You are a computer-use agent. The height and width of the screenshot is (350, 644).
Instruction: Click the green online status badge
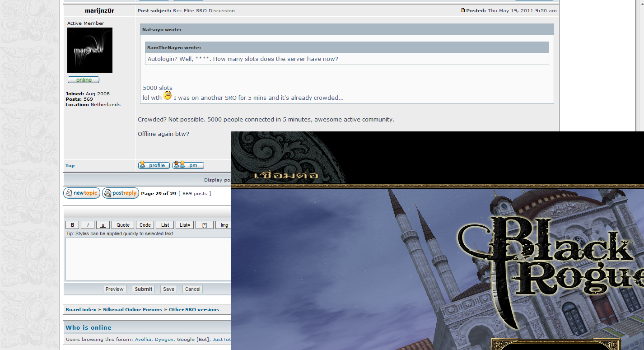pyautogui.click(x=84, y=80)
